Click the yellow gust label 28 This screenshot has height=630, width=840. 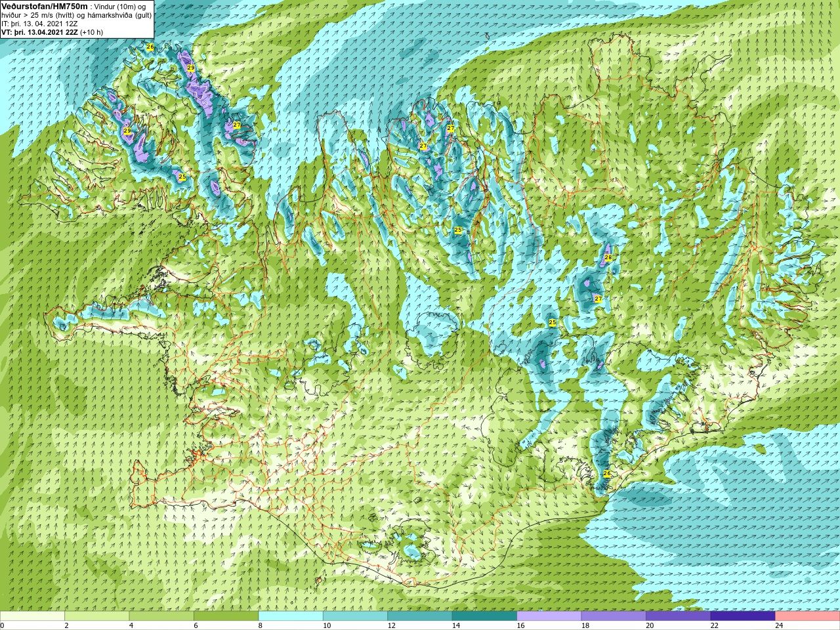click(608, 258)
